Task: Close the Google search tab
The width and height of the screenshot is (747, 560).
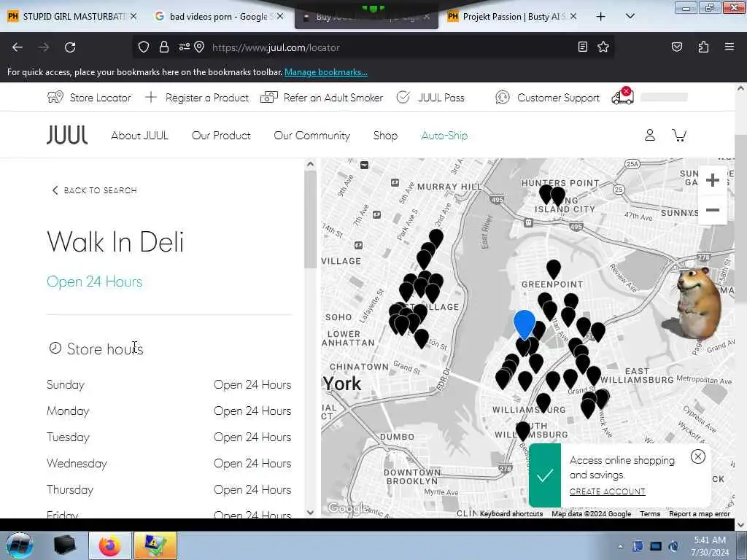Action: point(280,16)
